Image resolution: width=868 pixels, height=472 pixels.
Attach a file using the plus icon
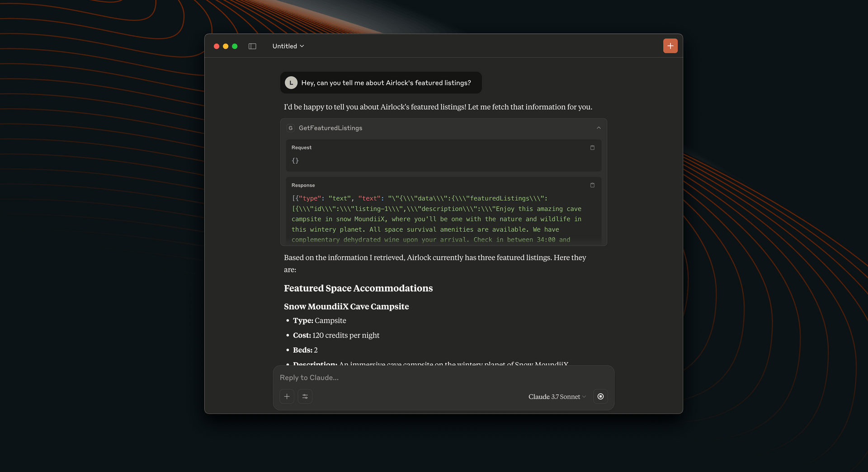coord(287,396)
